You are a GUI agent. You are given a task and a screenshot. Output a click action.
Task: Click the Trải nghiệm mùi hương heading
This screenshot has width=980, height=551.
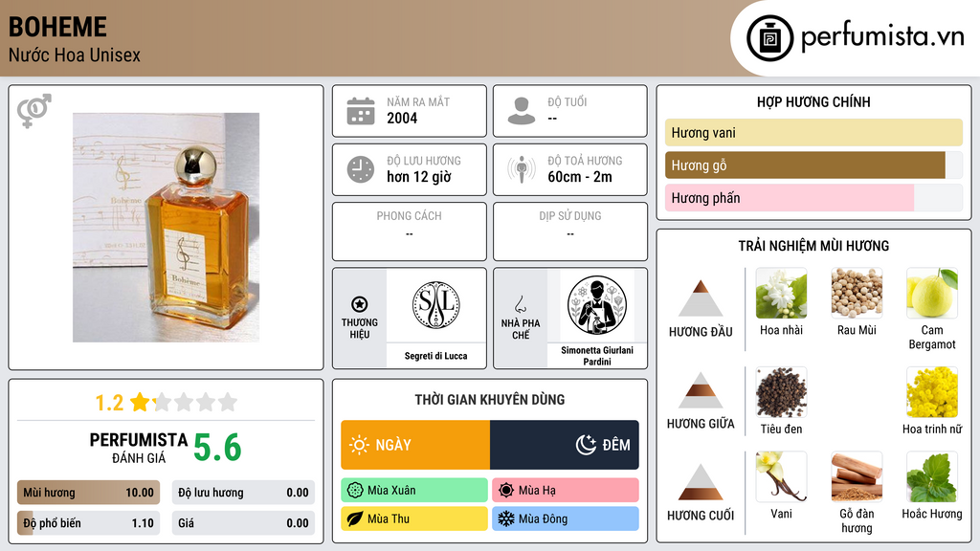(x=813, y=246)
